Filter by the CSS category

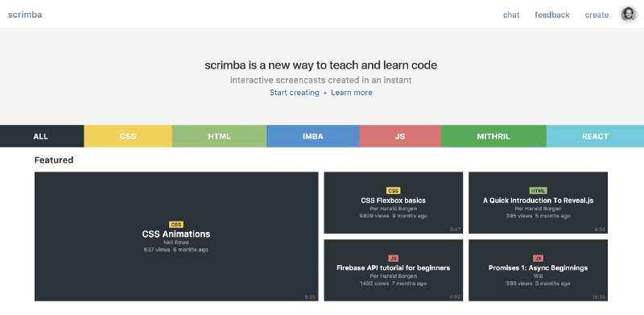(128, 136)
